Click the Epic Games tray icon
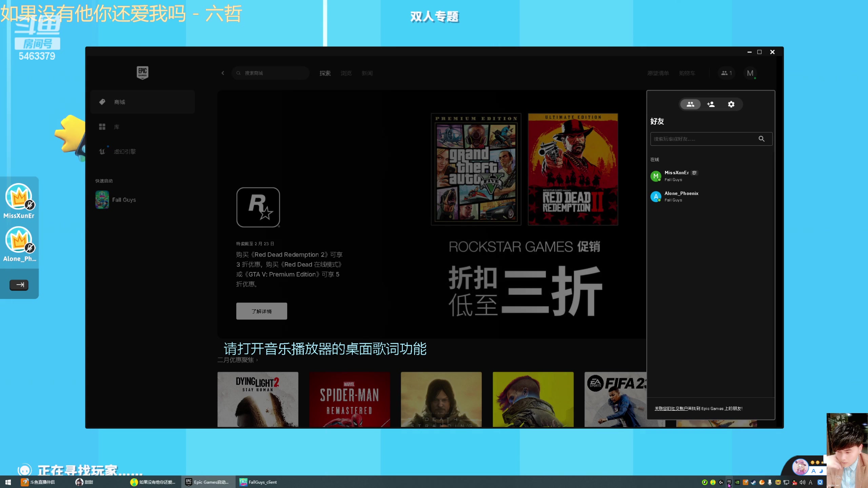868x488 pixels. (x=729, y=482)
